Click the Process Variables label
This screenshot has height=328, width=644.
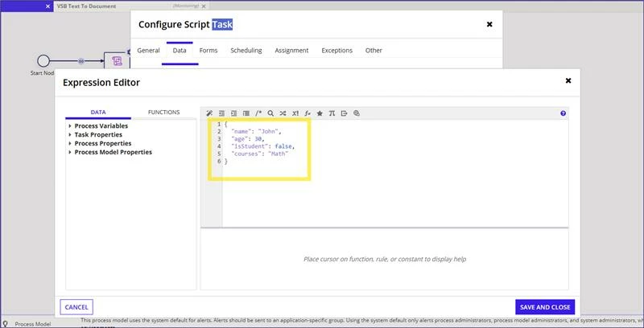(x=101, y=126)
